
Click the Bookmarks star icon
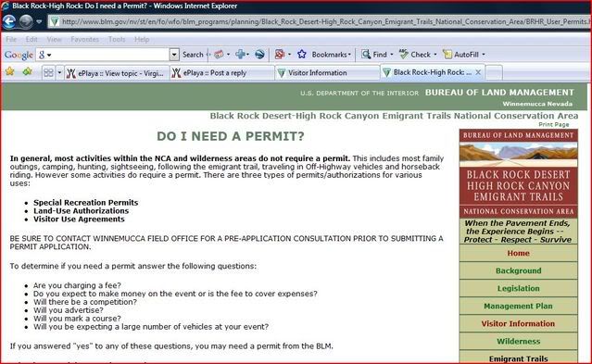coord(302,55)
